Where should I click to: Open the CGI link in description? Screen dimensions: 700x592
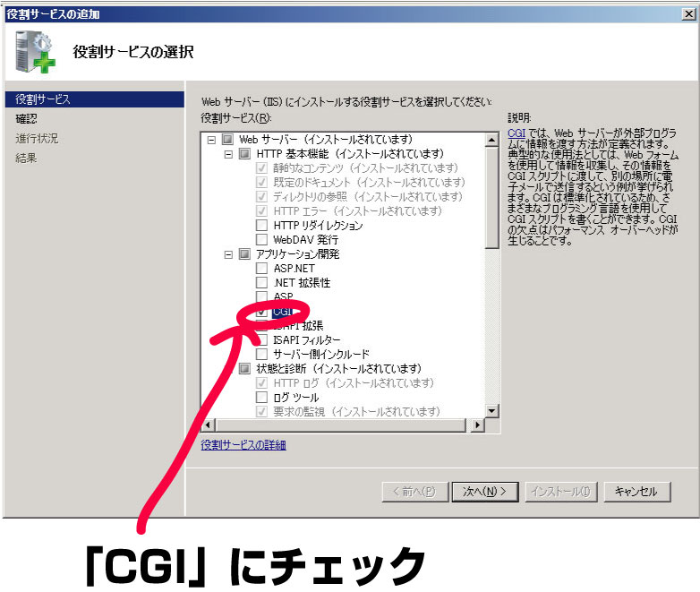[x=516, y=133]
